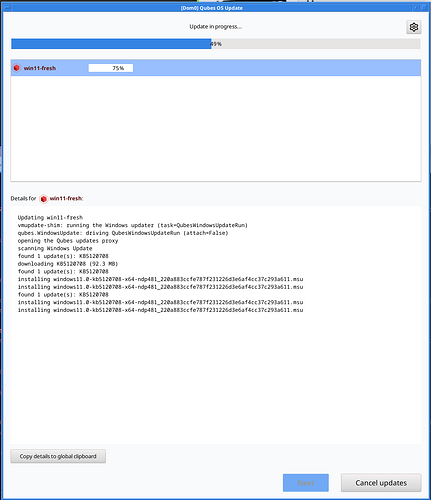Click the last "installing windows11.0-kb5120708" log line
The width and height of the screenshot is (431, 500).
tap(160, 310)
